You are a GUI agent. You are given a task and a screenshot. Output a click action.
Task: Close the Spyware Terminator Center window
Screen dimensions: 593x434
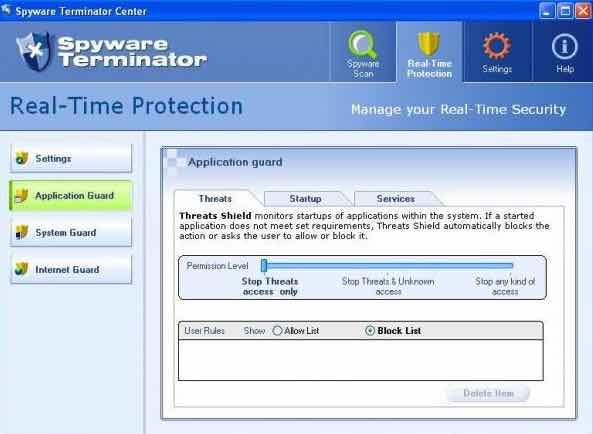(x=584, y=11)
